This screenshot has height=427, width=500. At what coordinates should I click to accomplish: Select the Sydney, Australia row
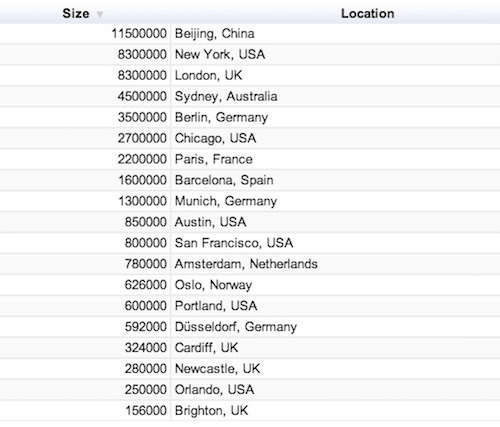click(x=250, y=97)
